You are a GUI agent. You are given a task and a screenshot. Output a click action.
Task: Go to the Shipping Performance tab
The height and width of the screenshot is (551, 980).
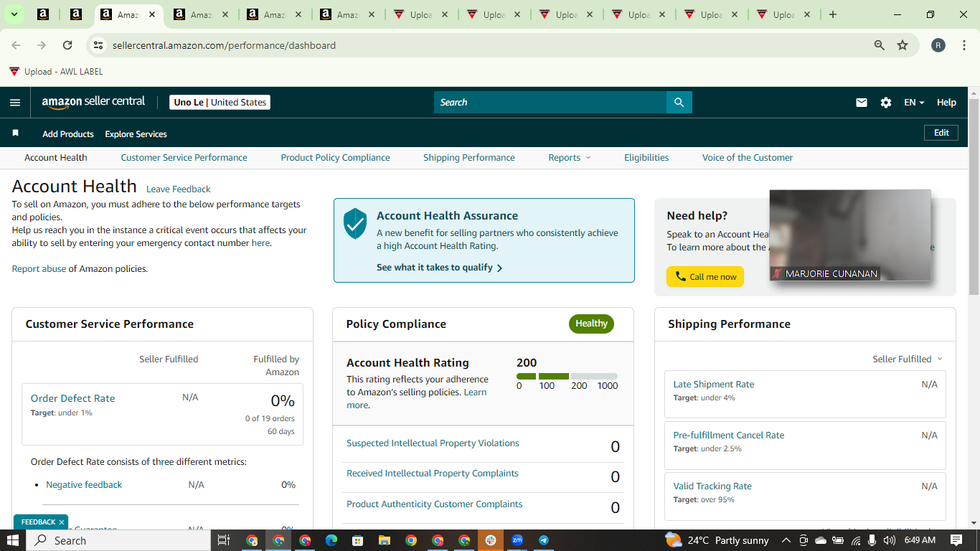click(469, 158)
